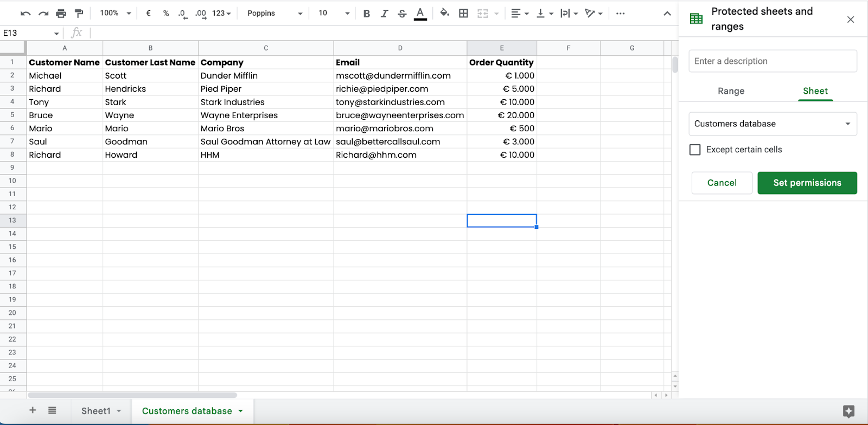Image resolution: width=868 pixels, height=425 pixels.
Task: Click the vertical scrollbar thumb
Action: 675,65
